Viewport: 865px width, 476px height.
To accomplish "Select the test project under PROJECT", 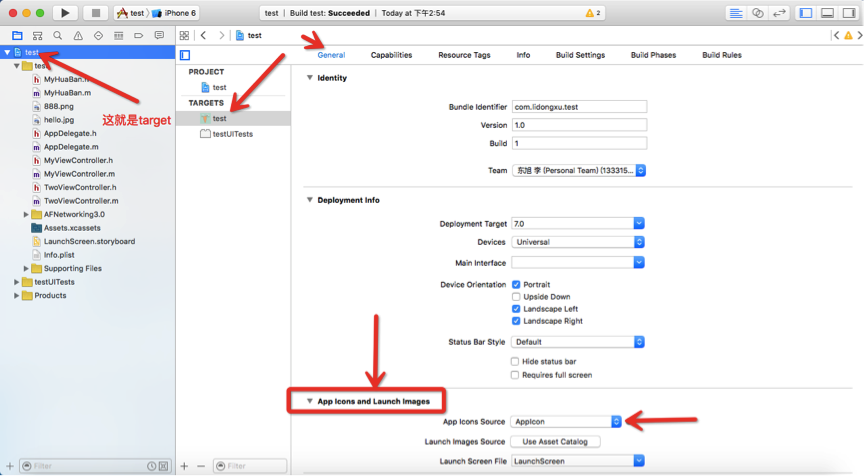I will (220, 87).
